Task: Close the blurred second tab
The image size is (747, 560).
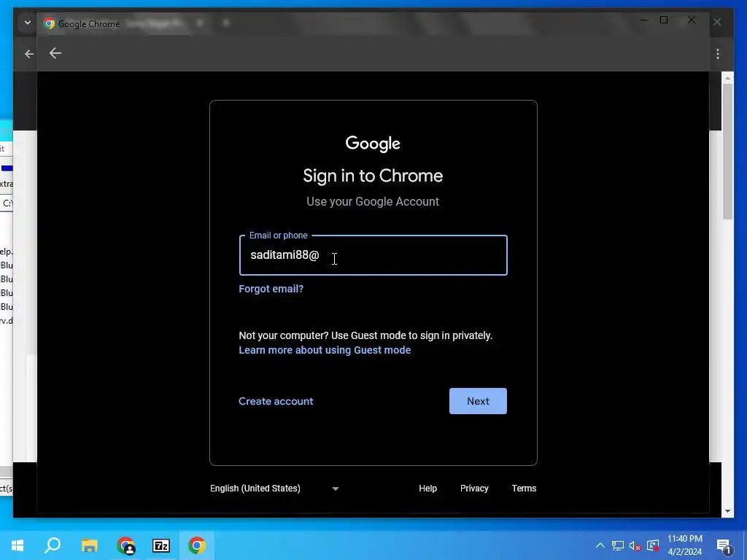Action: [200, 23]
